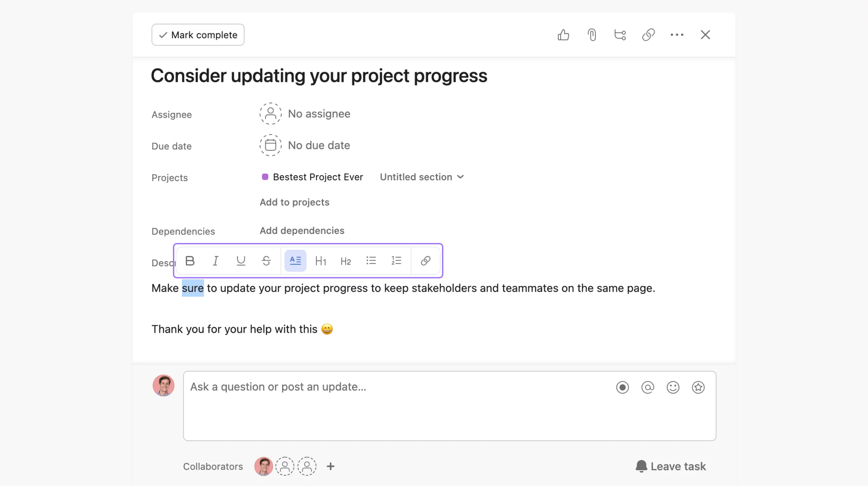Viewport: 868px width, 486px height.
Task: Copy the task link icon
Action: tap(648, 35)
